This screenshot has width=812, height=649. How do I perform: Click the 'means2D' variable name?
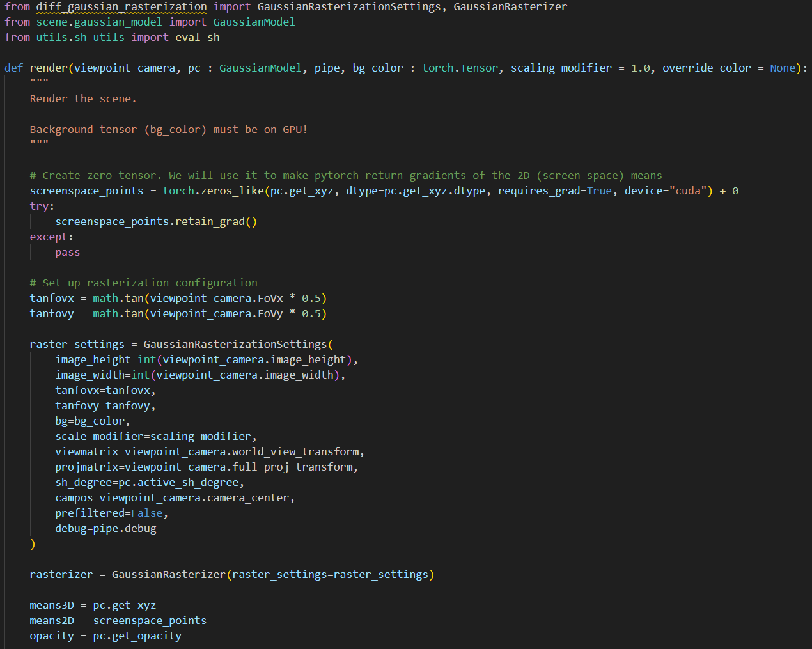pyautogui.click(x=52, y=621)
